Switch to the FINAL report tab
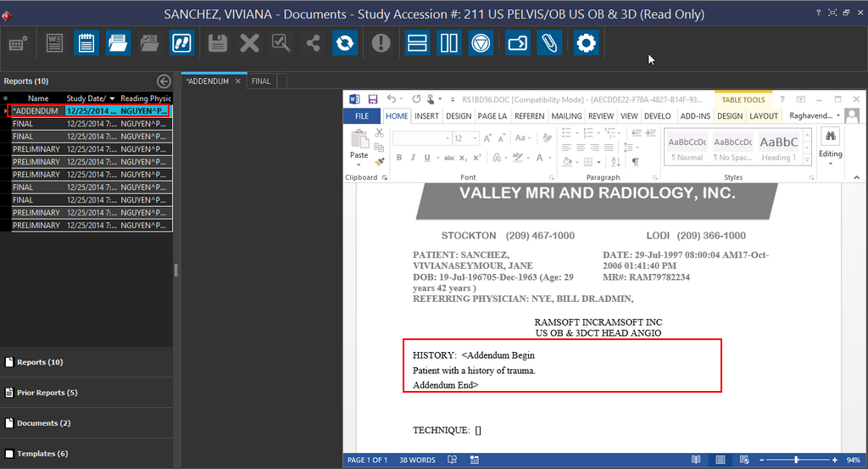The height and width of the screenshot is (469, 868). tap(261, 81)
